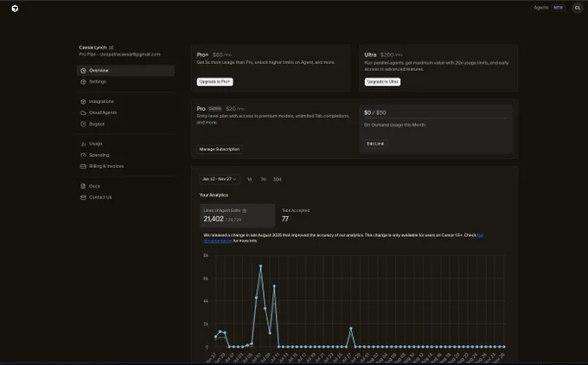Click the Upgrade to Pro+ button
Image resolution: width=588 pixels, height=365 pixels.
click(214, 82)
